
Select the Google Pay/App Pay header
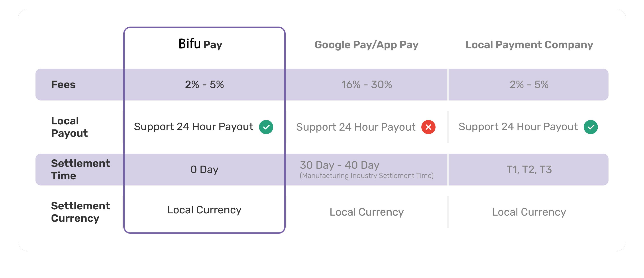[x=366, y=45]
